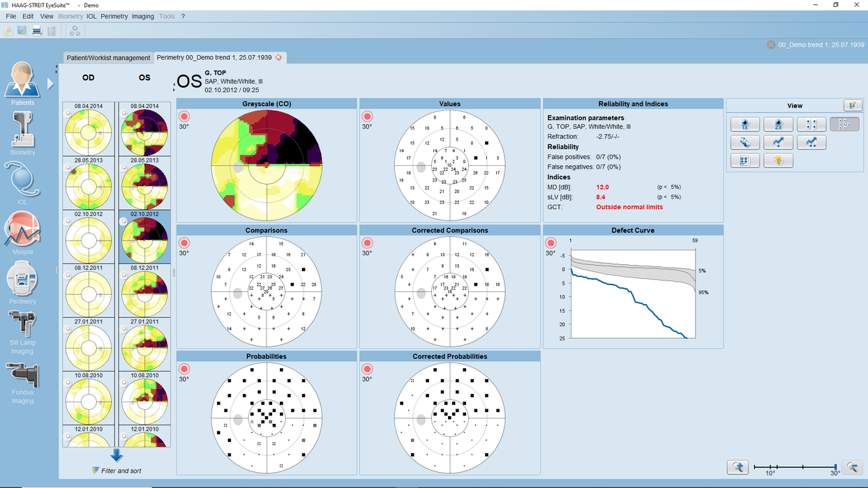Click the 10° mark on the zoom slider

tap(770, 467)
